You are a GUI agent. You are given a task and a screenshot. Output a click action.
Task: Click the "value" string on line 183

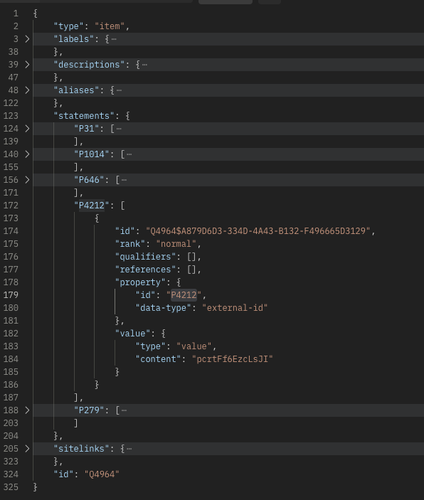click(x=194, y=346)
